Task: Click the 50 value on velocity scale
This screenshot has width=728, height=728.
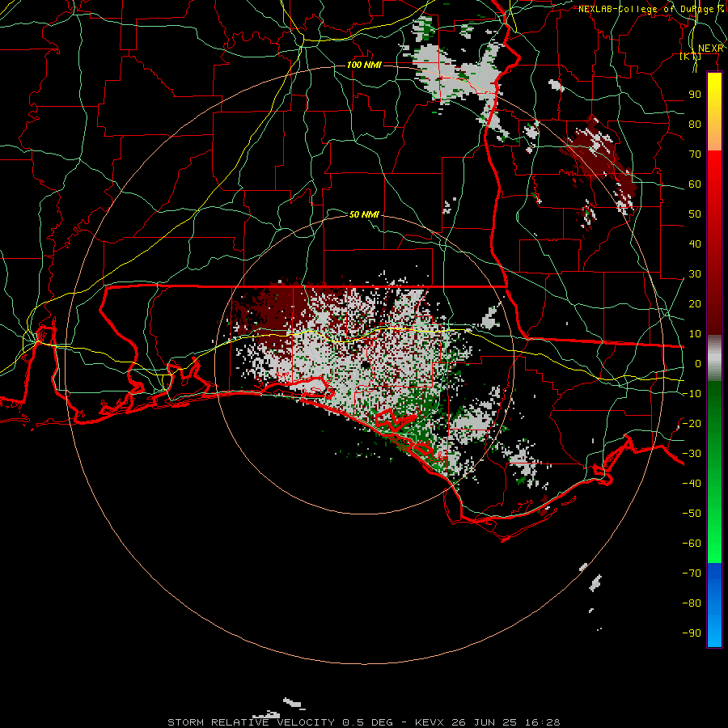Action: [x=695, y=214]
